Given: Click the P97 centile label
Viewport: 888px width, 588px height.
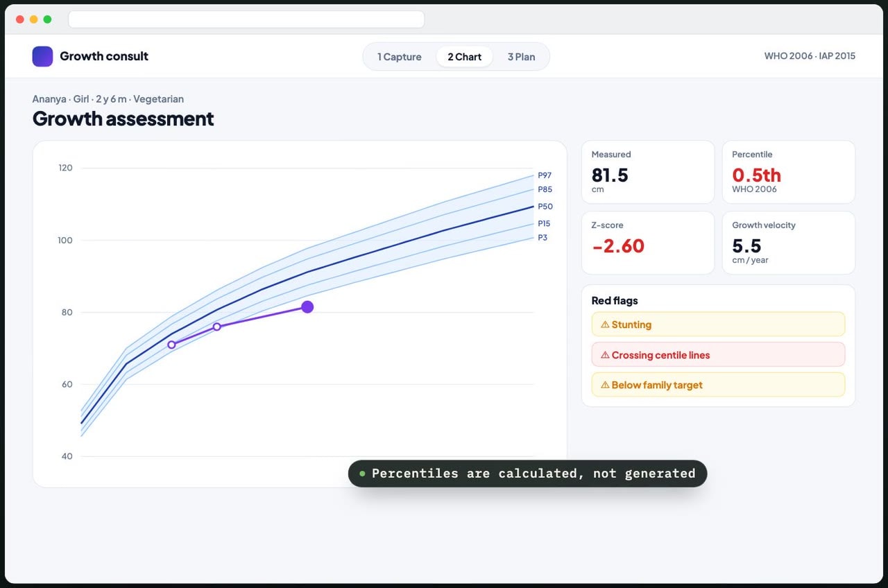Looking at the screenshot, I should (x=545, y=175).
